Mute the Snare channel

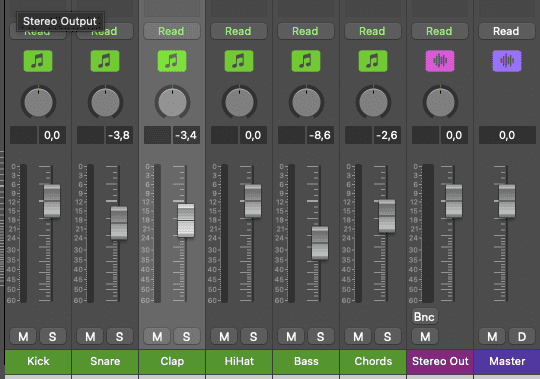tap(90, 336)
